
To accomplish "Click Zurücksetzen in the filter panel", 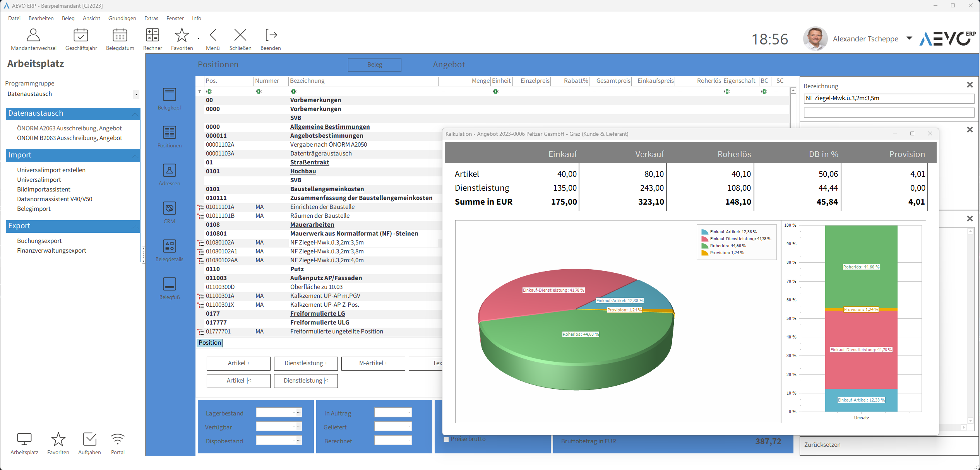I will pyautogui.click(x=822, y=445).
